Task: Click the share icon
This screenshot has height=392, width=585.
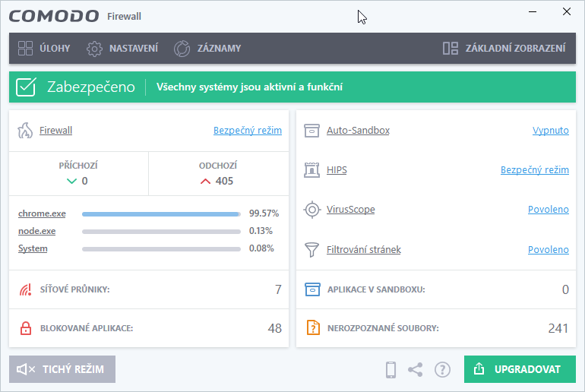Action: (416, 370)
